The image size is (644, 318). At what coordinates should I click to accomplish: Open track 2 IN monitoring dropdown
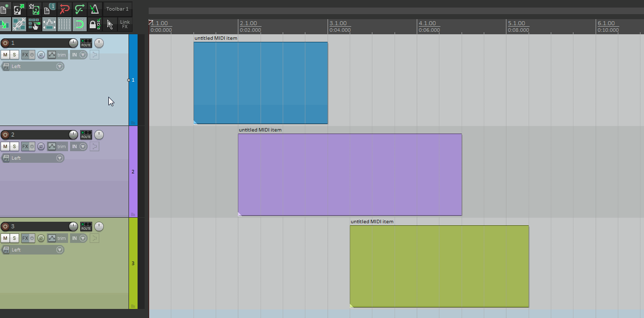79,147
